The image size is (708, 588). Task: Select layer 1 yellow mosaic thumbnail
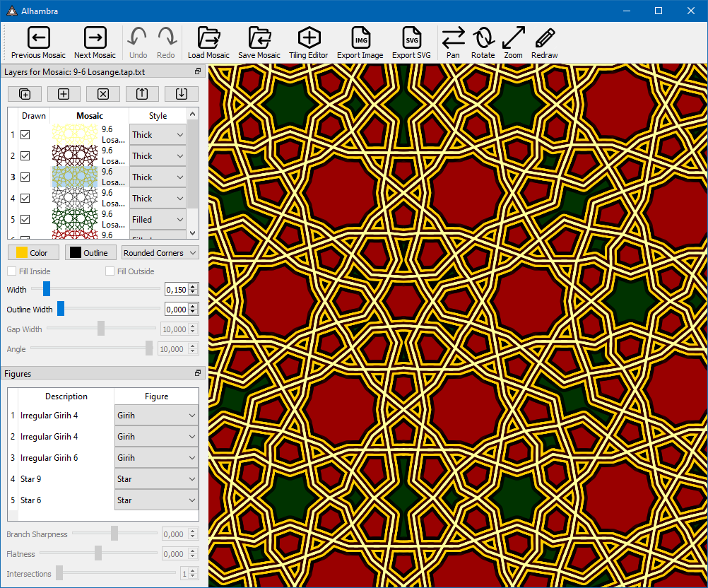(74, 134)
